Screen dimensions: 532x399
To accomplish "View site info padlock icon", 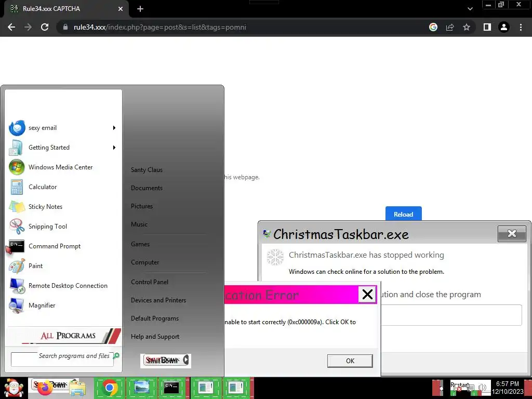I will pyautogui.click(x=65, y=27).
